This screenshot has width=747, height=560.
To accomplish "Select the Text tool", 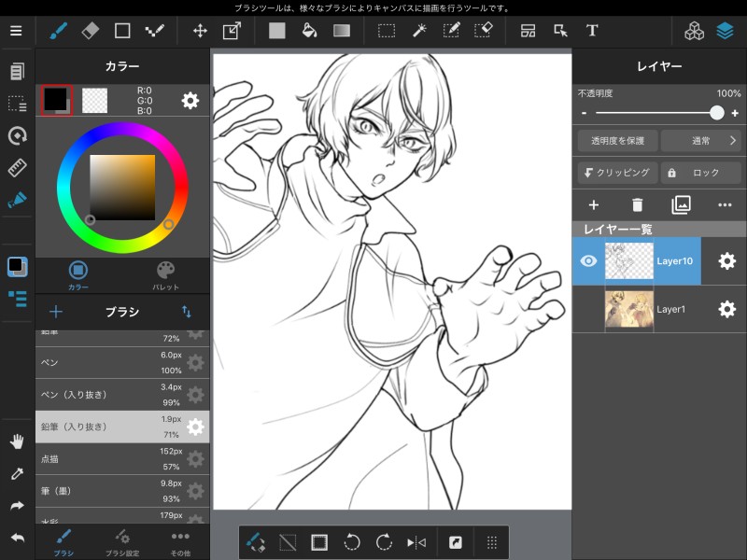I will pyautogui.click(x=592, y=31).
